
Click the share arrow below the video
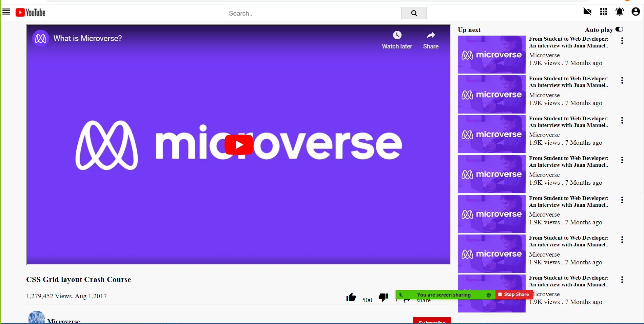pyautogui.click(x=407, y=300)
